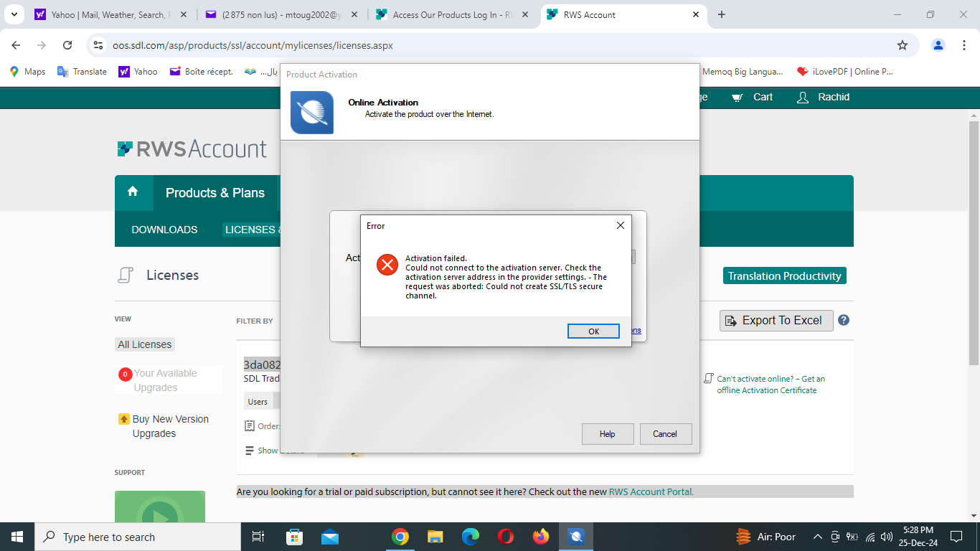The width and height of the screenshot is (980, 551).
Task: Open the LICENSES submenu item
Action: pos(251,230)
